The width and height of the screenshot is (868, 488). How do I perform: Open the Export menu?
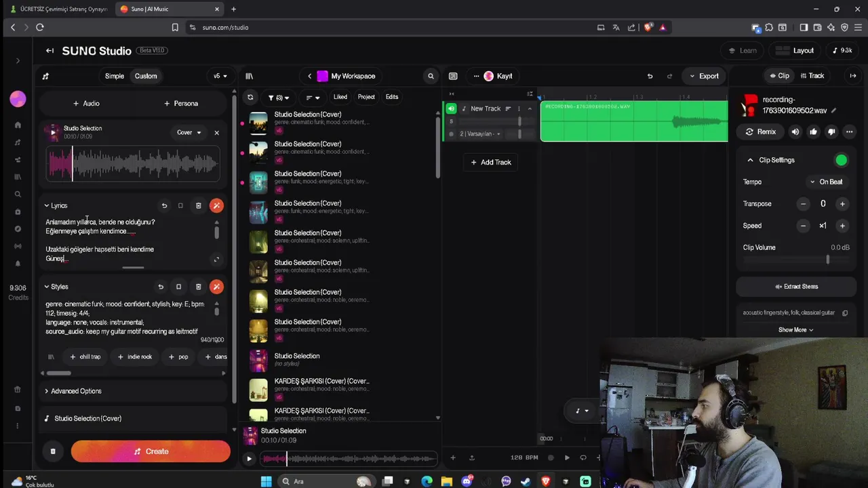click(x=703, y=76)
